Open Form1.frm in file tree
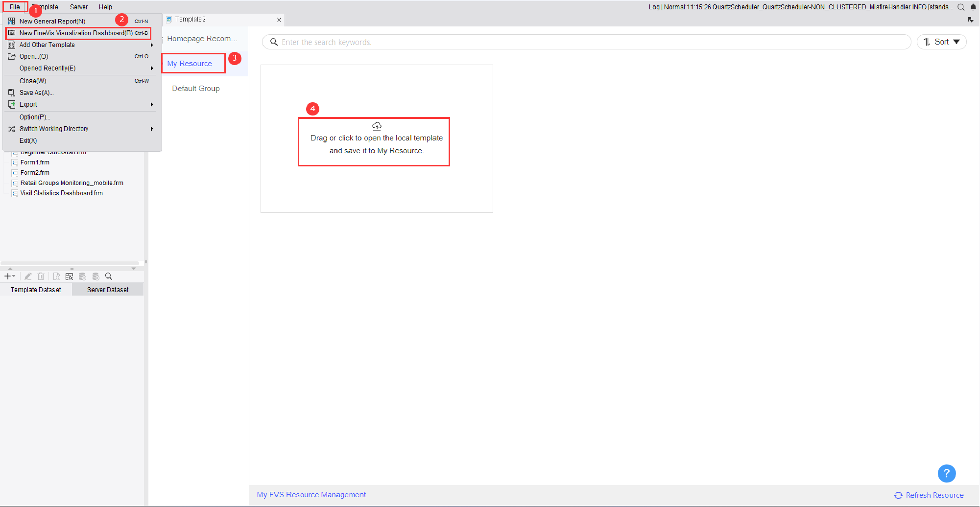The width and height of the screenshot is (980, 507). [x=35, y=162]
